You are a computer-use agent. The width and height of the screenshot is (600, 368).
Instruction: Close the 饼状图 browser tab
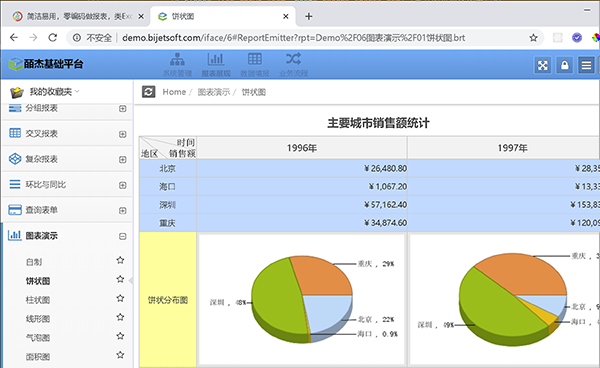tap(286, 16)
